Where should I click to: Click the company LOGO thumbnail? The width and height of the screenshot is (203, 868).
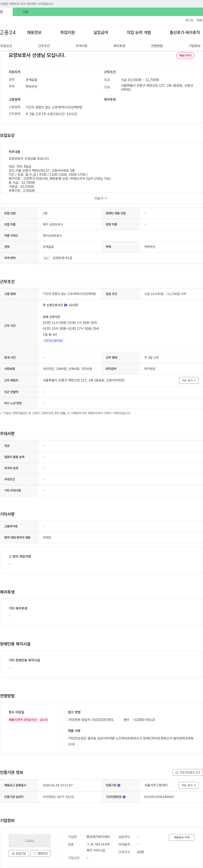point(30,841)
